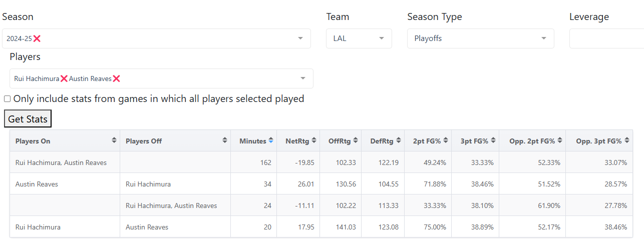Viewport: 644px width, 242px height.
Task: Remove Austin Reaves from selected players
Action: 116,78
